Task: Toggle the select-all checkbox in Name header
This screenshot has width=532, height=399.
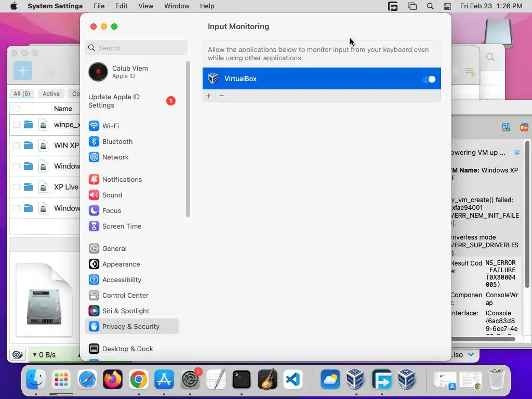Action: tap(17, 109)
